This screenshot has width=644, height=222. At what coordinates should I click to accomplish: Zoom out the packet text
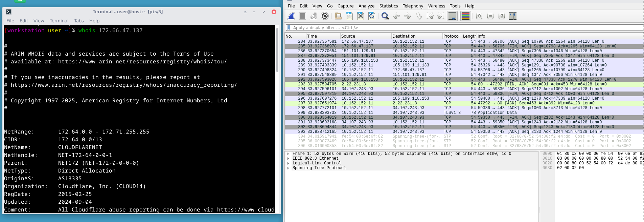tap(490, 16)
